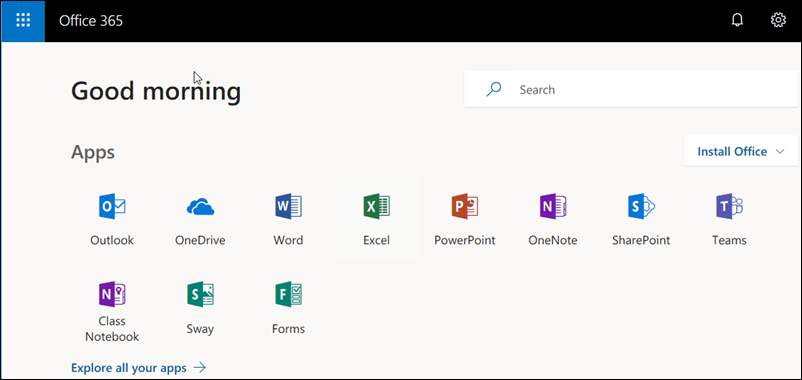Click the PowerPoint text label
Viewport: 802px width, 380px height.
pyautogui.click(x=465, y=240)
